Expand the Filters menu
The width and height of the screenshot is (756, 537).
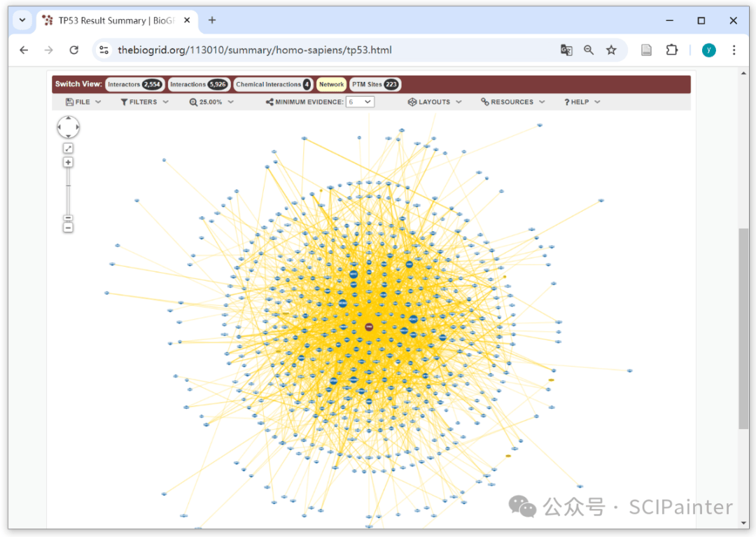click(144, 102)
